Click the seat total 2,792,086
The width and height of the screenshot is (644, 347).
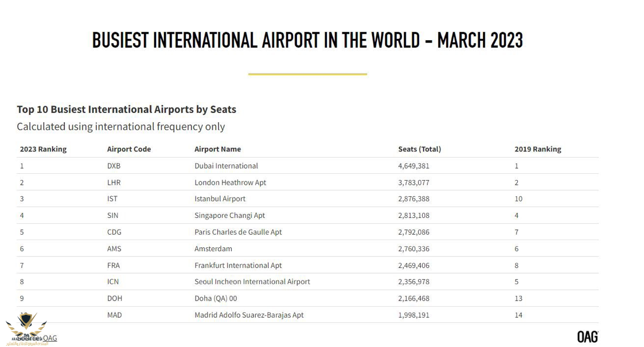413,232
